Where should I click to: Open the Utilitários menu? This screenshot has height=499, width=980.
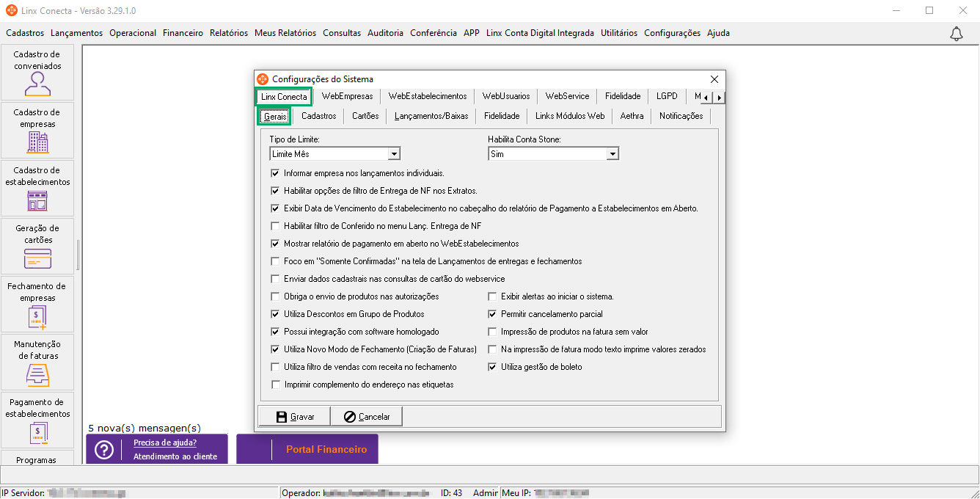620,33
